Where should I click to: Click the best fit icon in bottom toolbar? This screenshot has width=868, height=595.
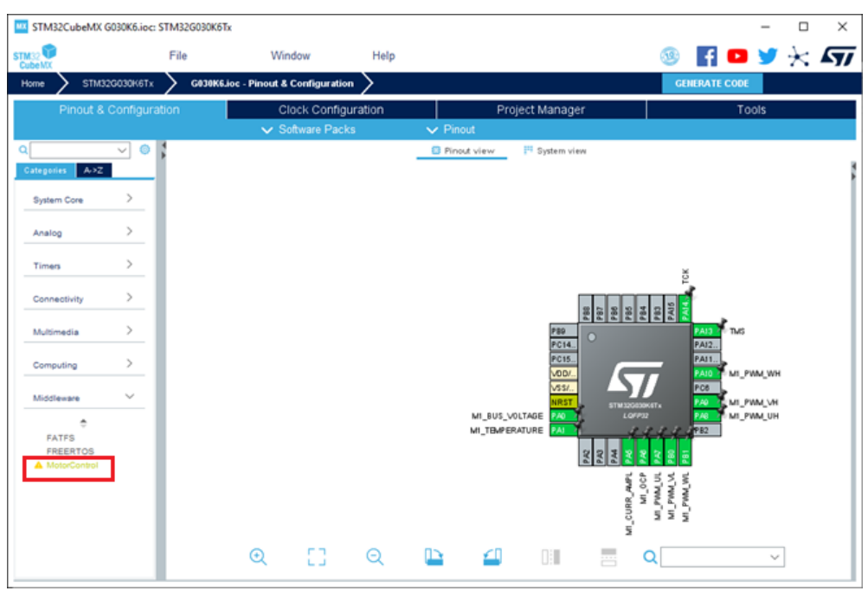(x=315, y=556)
